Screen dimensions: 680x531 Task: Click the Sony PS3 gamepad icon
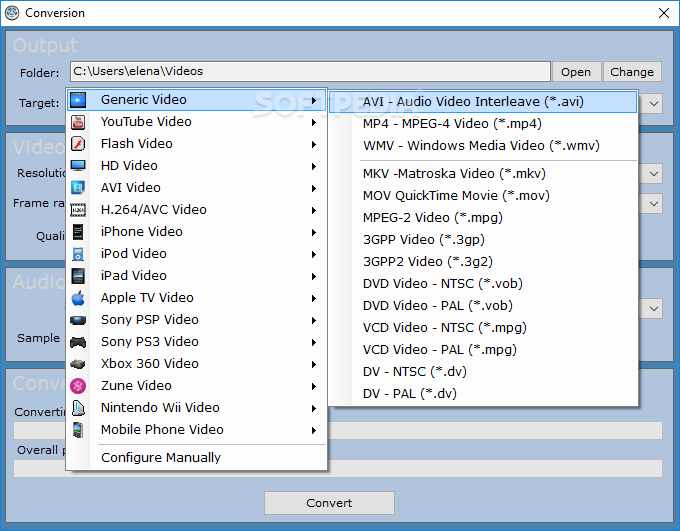pyautogui.click(x=78, y=342)
